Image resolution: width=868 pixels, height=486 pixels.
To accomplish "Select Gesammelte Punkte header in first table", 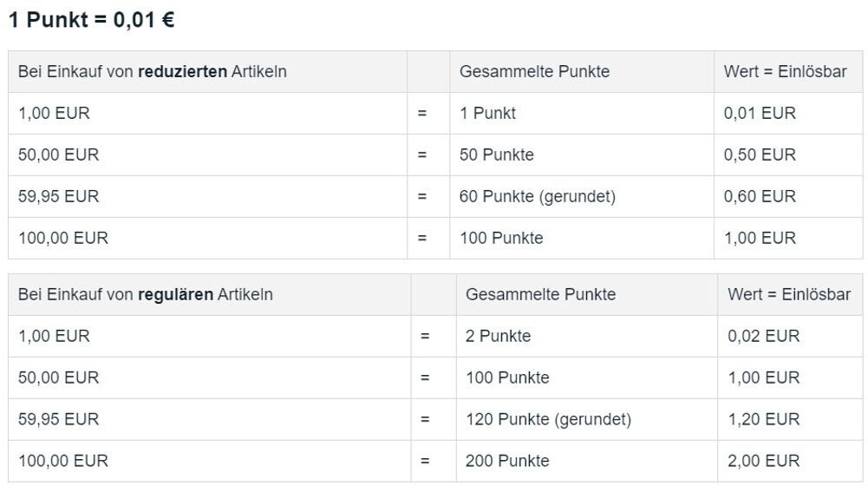I will click(582, 71).
